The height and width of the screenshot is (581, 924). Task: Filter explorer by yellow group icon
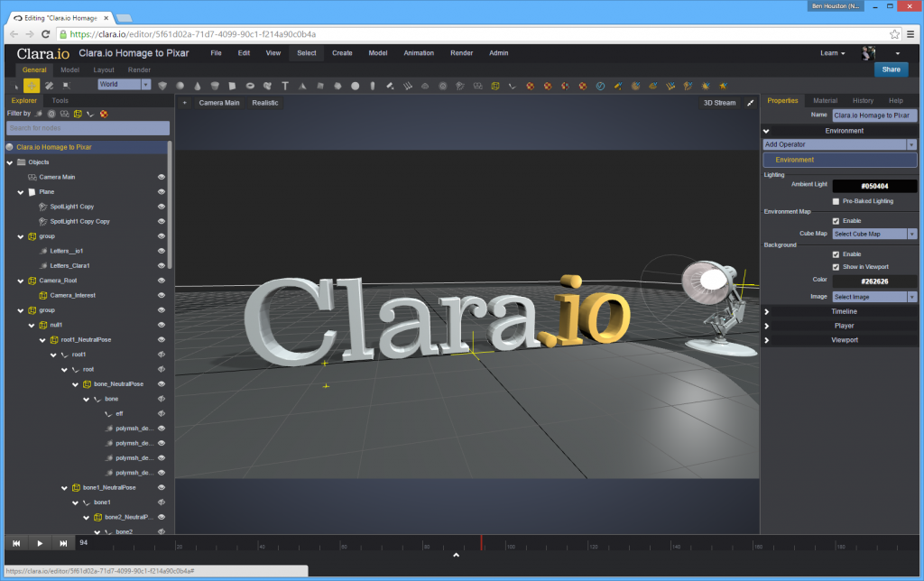tap(78, 114)
